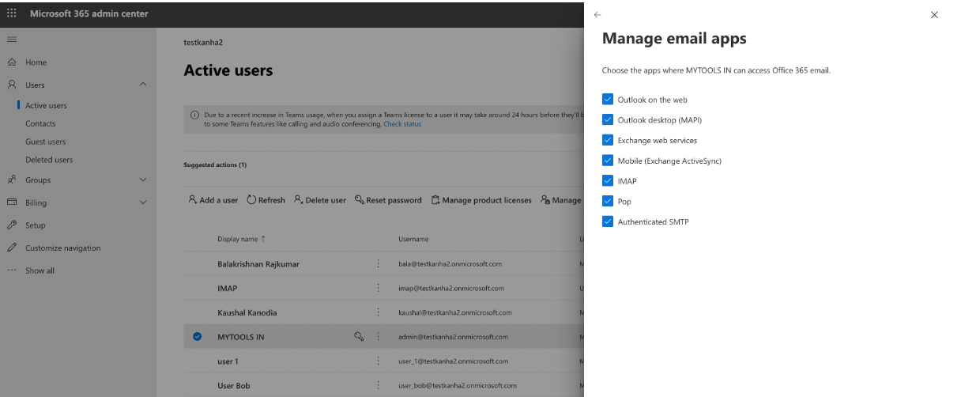Click the testkanha2 organization name

203,42
